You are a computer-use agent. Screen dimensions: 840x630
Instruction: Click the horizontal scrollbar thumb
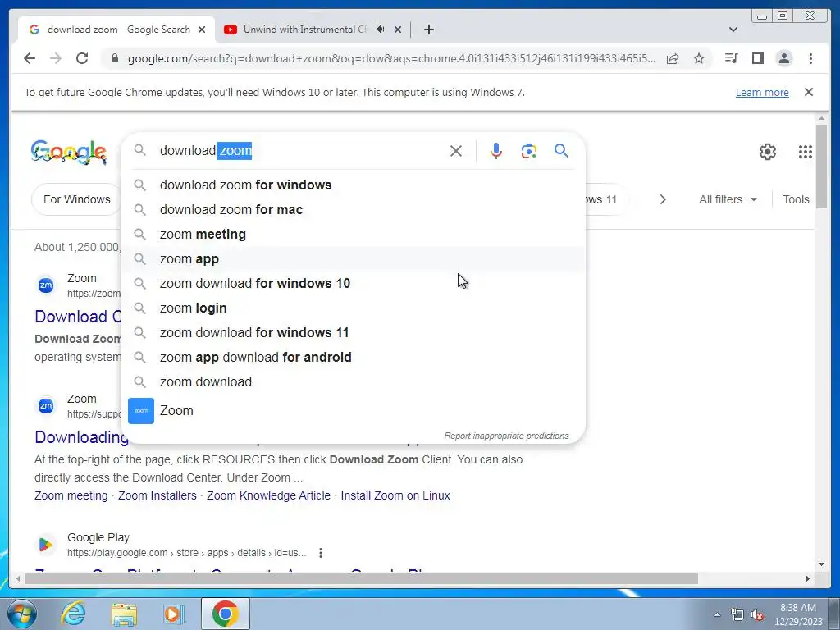pos(362,578)
